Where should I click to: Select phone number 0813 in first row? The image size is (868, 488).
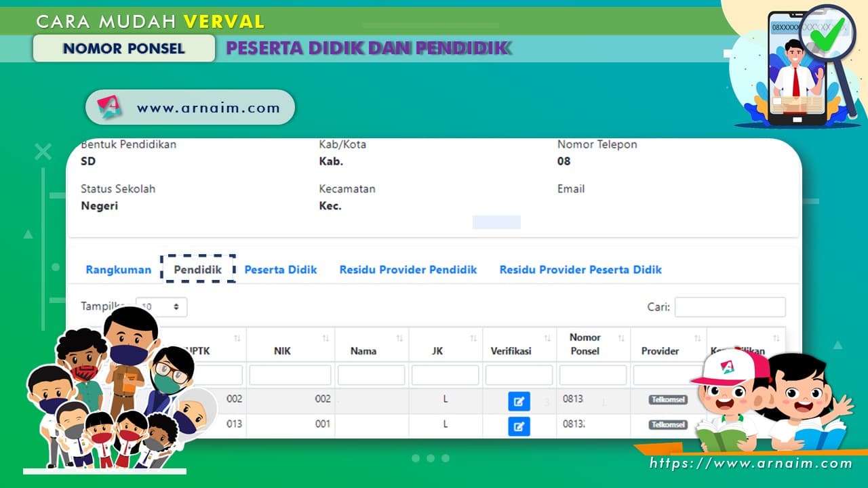coord(573,399)
